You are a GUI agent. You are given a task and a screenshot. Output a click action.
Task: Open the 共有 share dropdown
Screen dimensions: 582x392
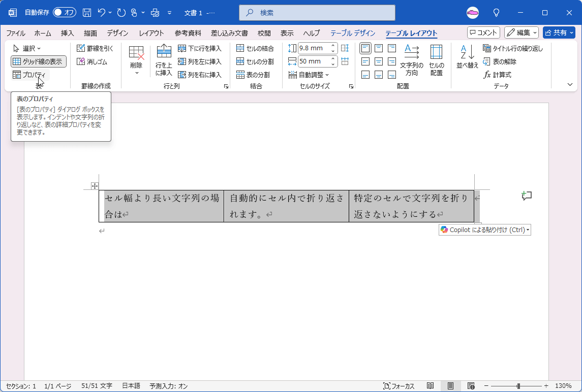[559, 32]
